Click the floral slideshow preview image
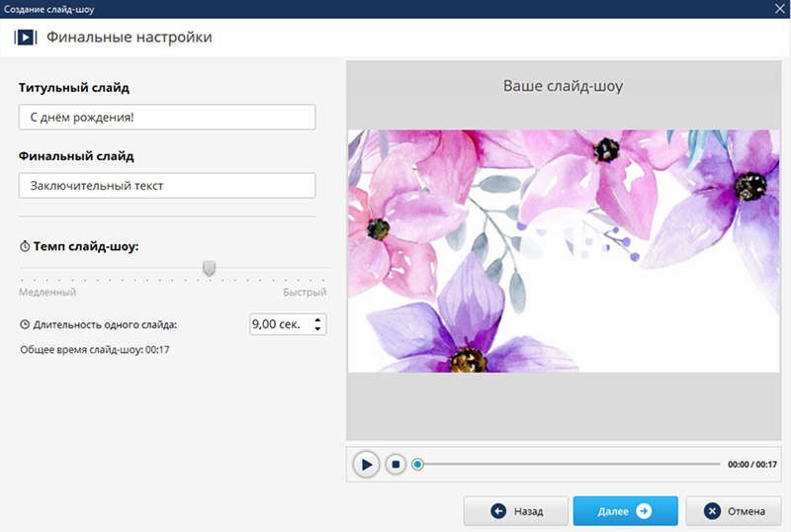Screen dimensions: 791x532 pyautogui.click(x=562, y=251)
